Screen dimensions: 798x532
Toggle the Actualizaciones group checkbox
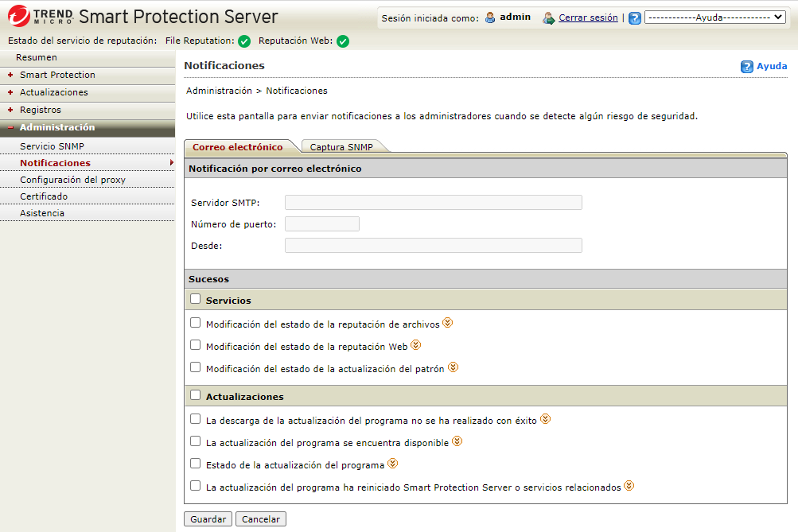click(x=196, y=394)
